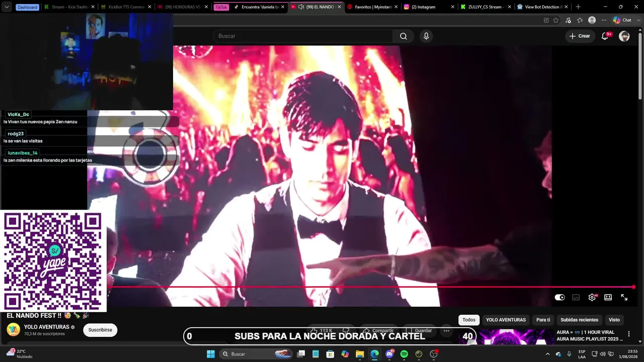Switch the player to theater mode
This screenshot has width=644, height=362.
click(x=608, y=297)
